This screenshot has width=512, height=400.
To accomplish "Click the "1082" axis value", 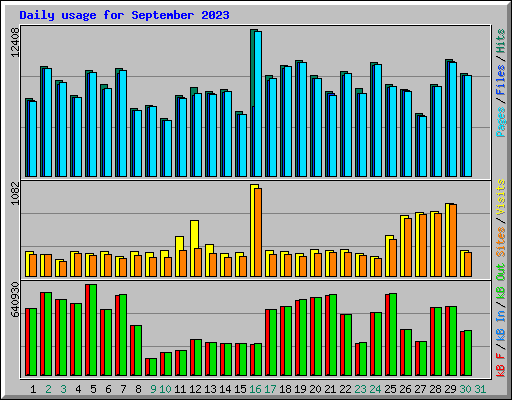I will (x=15, y=193).
